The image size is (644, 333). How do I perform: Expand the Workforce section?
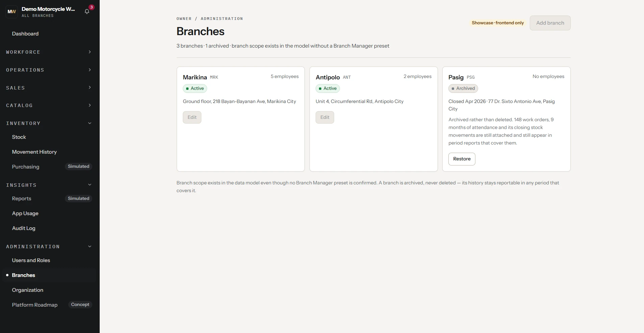(49, 52)
